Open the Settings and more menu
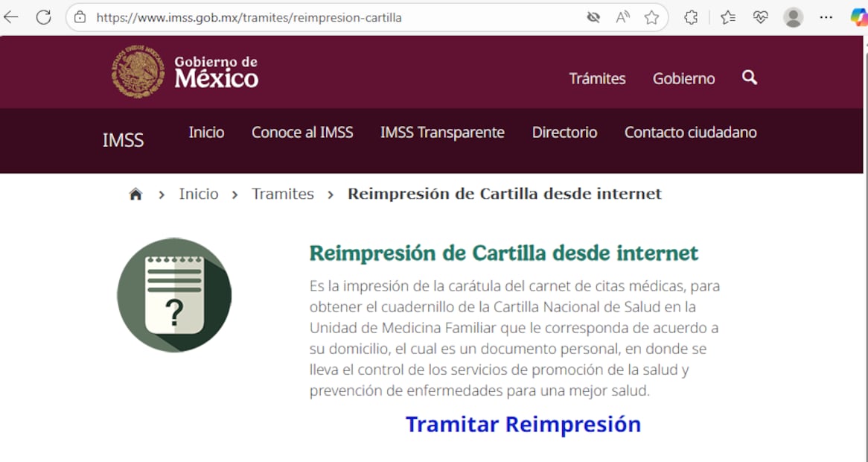 pos(826,16)
